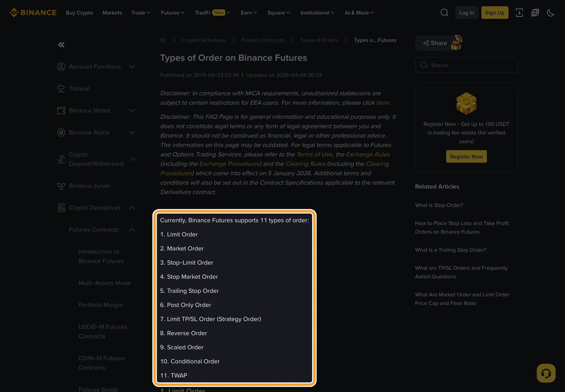Click '11. TWAP' list entry
The width and height of the screenshot is (565, 392).
click(174, 376)
